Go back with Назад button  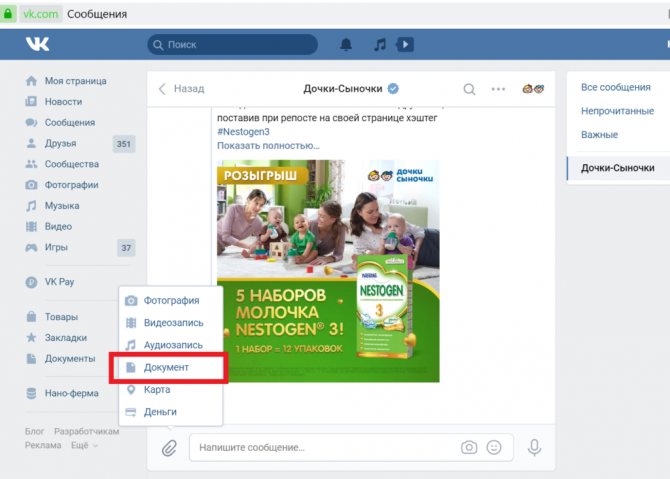click(182, 89)
